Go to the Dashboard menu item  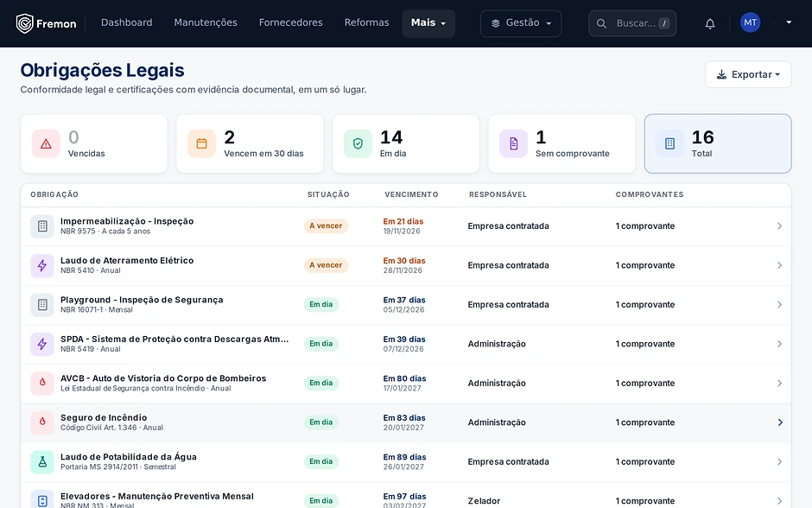[126, 22]
